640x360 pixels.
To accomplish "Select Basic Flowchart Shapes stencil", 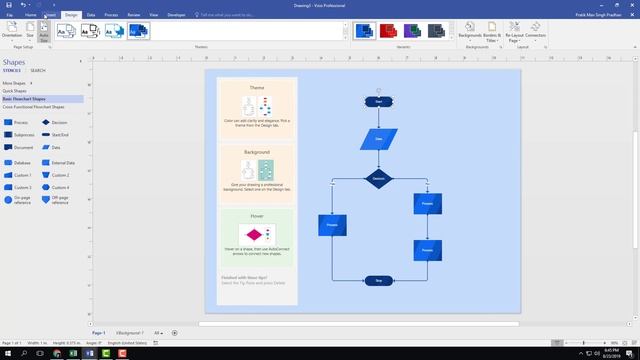I will [42, 99].
